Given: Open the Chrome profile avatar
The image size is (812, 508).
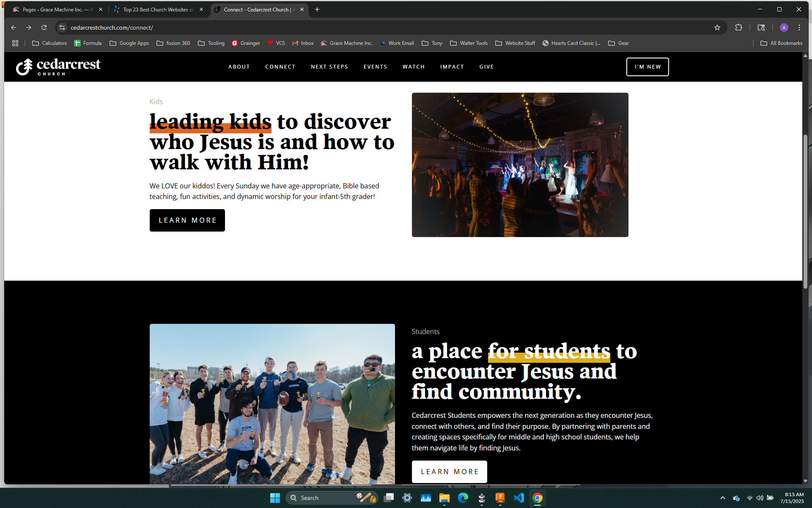Looking at the screenshot, I should (784, 28).
